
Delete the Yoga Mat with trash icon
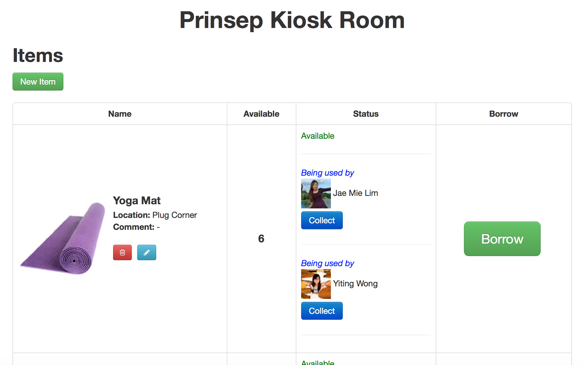click(122, 252)
